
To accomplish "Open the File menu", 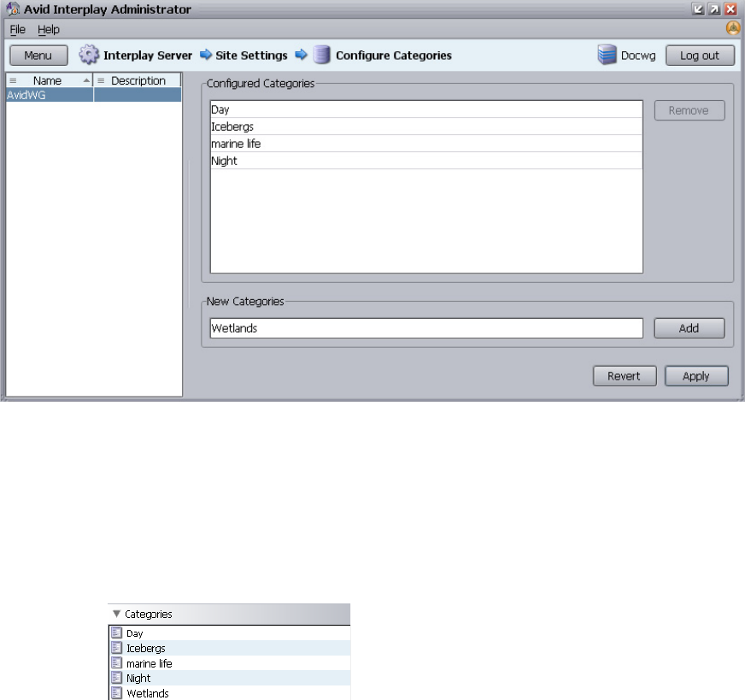I will [x=18, y=29].
